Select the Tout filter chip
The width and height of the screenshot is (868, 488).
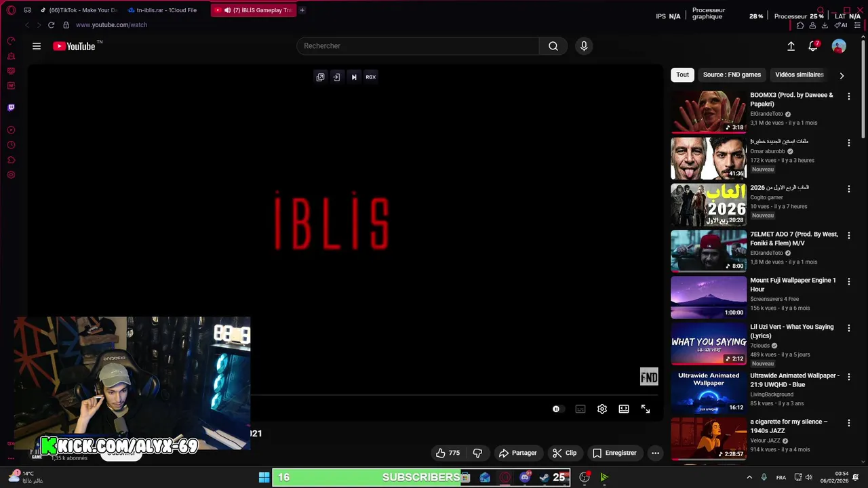coord(682,75)
